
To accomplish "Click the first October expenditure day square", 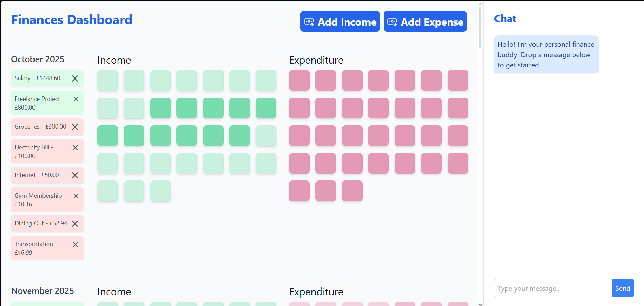I will coord(299,80).
